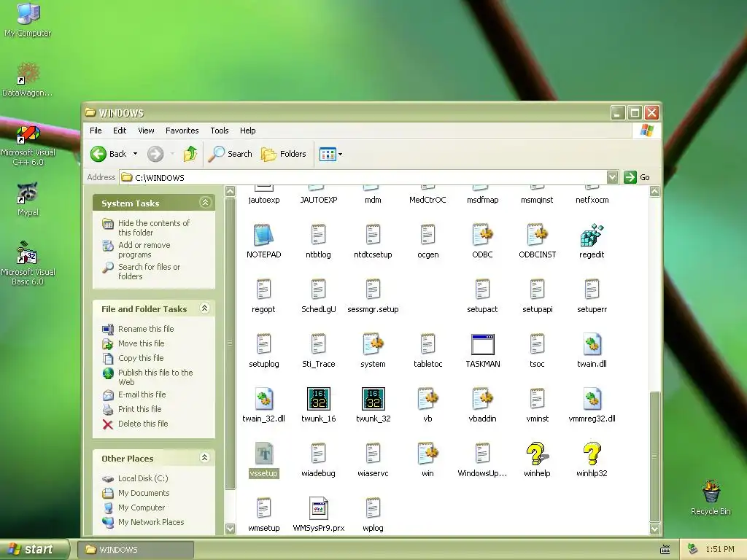Select the twain_32.dll file icon
Image resolution: width=747 pixels, height=560 pixels.
tap(263, 399)
